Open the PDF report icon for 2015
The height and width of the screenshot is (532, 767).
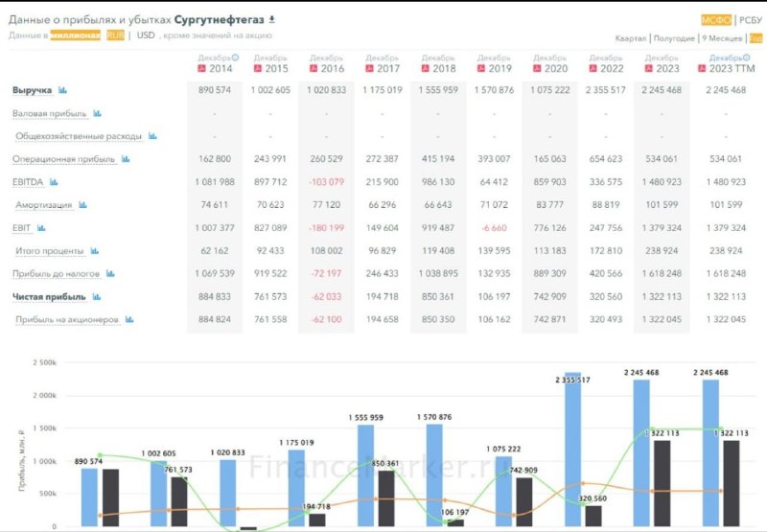(258, 68)
